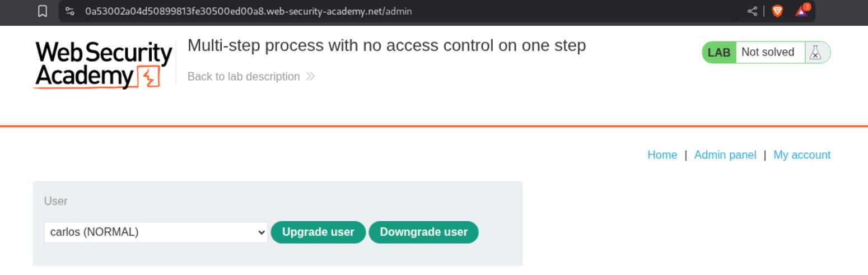Viewport: 868px width, 275px height.
Task: Click the lab flask status icon
Action: 816,53
